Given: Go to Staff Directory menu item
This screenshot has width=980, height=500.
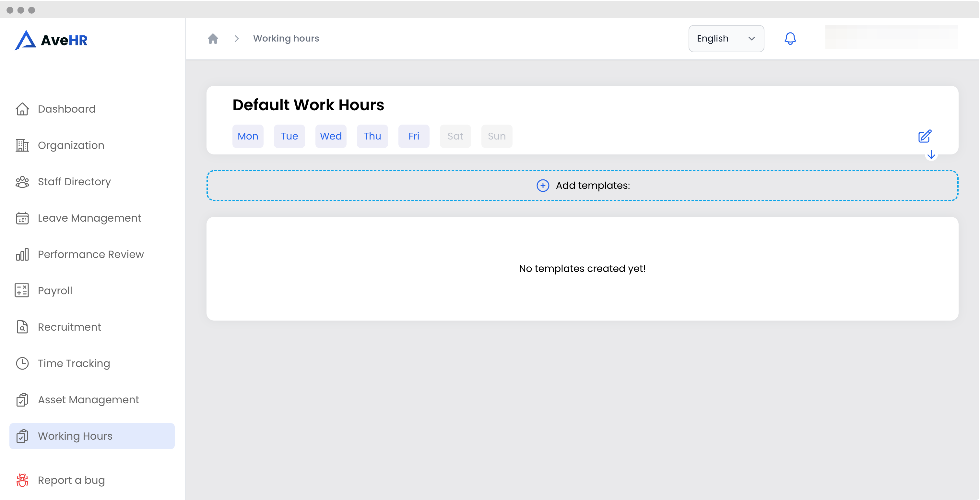Looking at the screenshot, I should click(74, 182).
